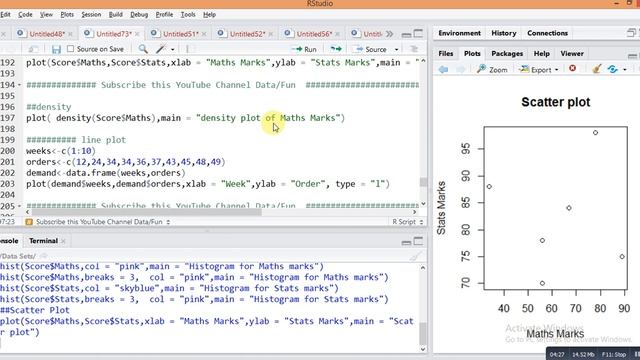The width and height of the screenshot is (640, 360).
Task: Open the Profile menu
Action: pos(164,14)
